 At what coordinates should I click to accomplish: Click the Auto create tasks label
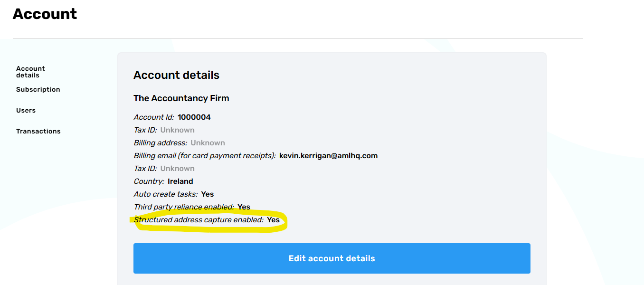click(166, 194)
